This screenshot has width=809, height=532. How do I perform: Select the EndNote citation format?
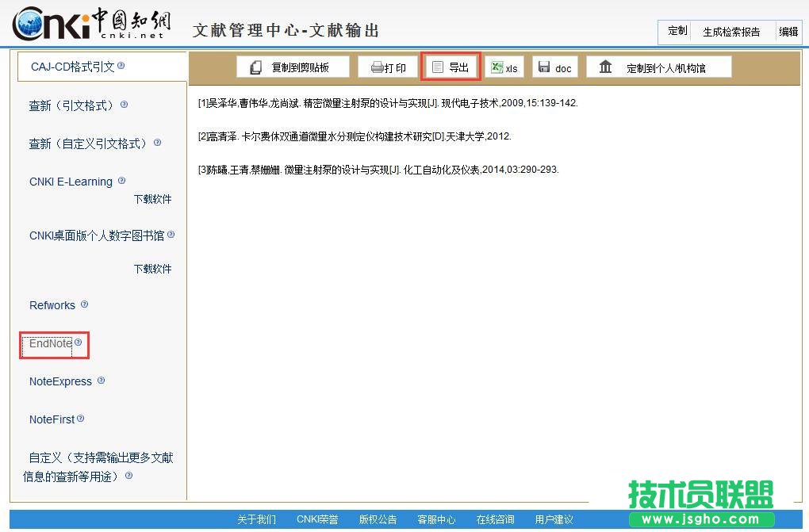(48, 343)
